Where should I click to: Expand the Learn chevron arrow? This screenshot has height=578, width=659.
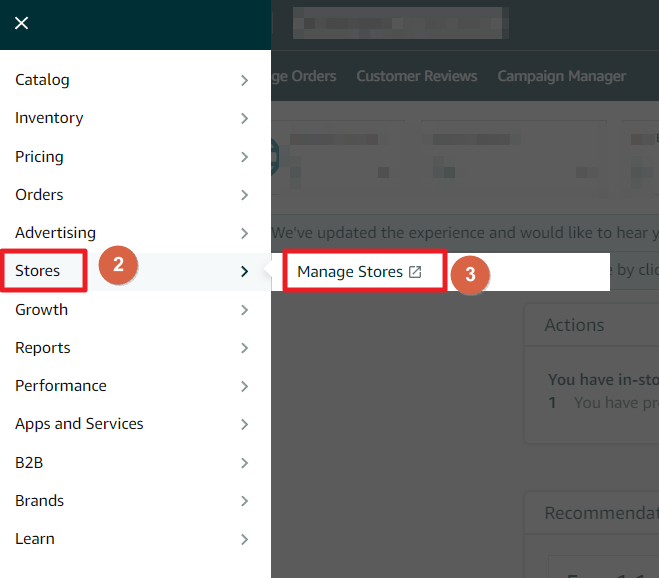point(245,539)
